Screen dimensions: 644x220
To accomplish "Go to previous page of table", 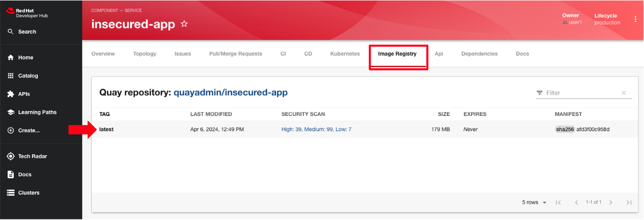I will pyautogui.click(x=576, y=203).
